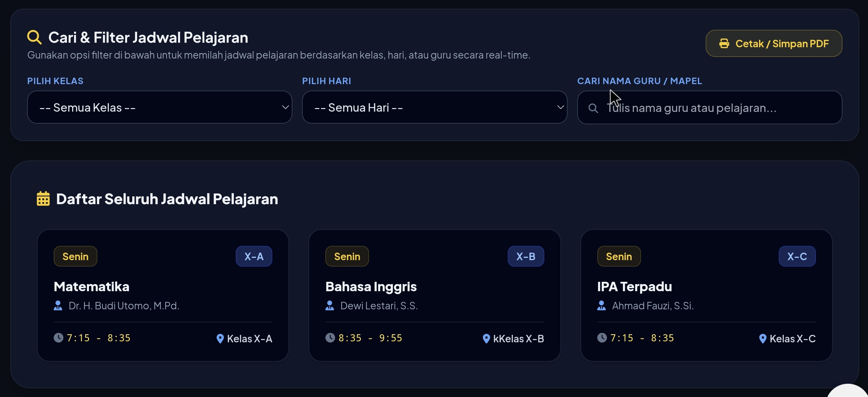Open the Pilih Hari dropdown

(x=434, y=107)
